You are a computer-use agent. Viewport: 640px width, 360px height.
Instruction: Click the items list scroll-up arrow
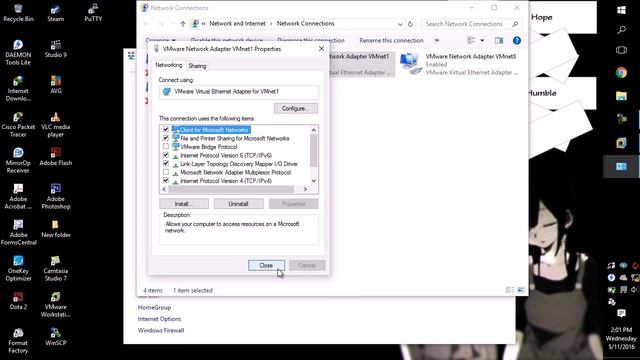[x=313, y=130]
